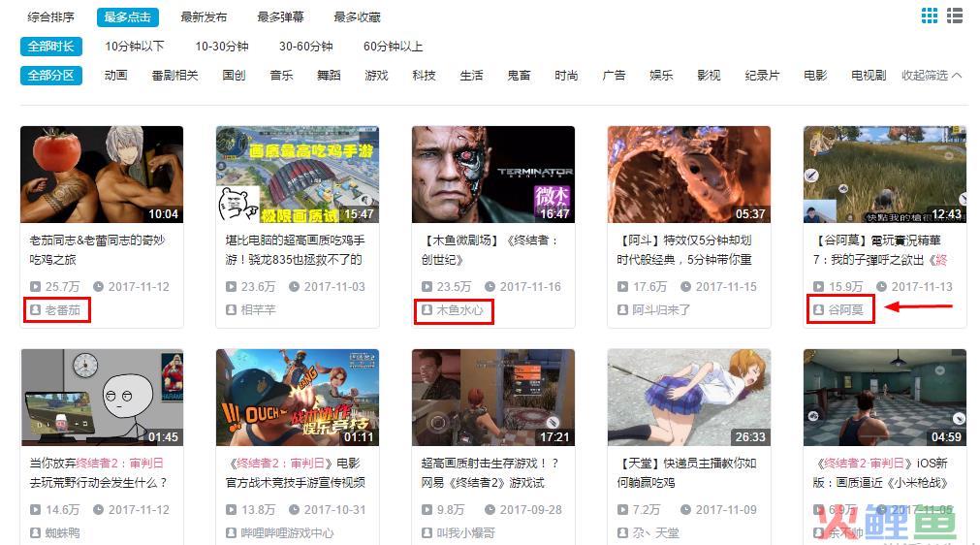Filter by 娱乐 category
980x545 pixels.
661,76
